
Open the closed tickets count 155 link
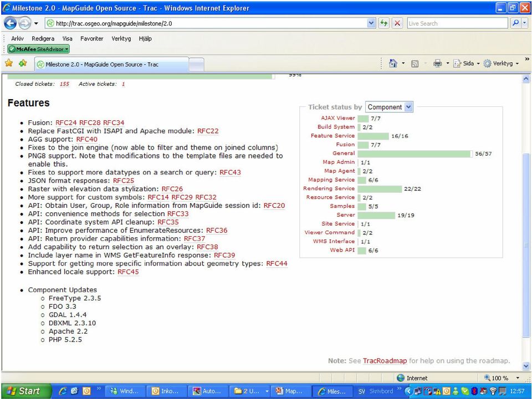coord(64,84)
